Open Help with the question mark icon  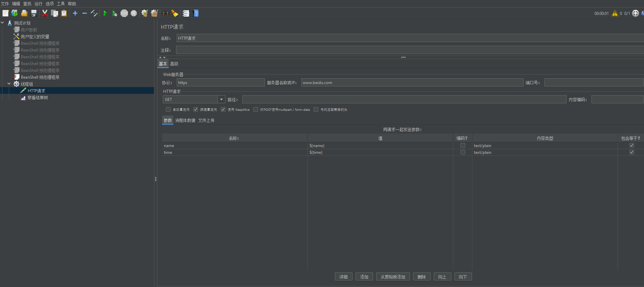pos(196,13)
